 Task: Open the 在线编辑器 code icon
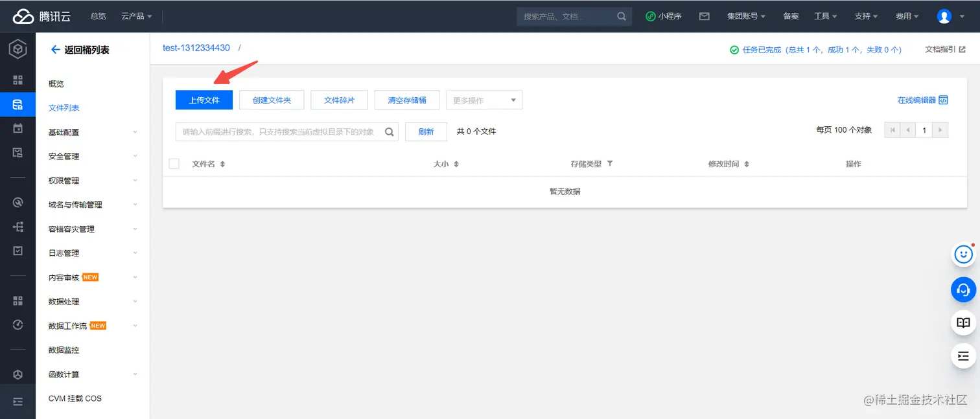[944, 100]
